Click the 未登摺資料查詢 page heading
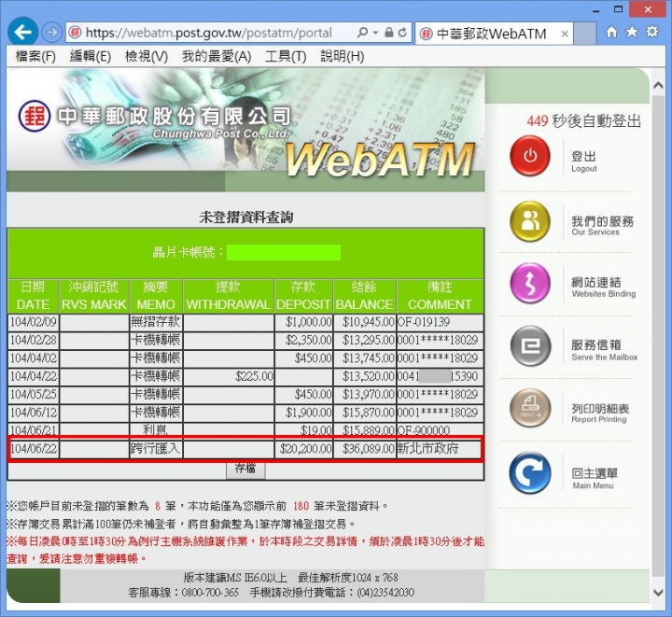Screen dimensions: 672x617 [246, 217]
